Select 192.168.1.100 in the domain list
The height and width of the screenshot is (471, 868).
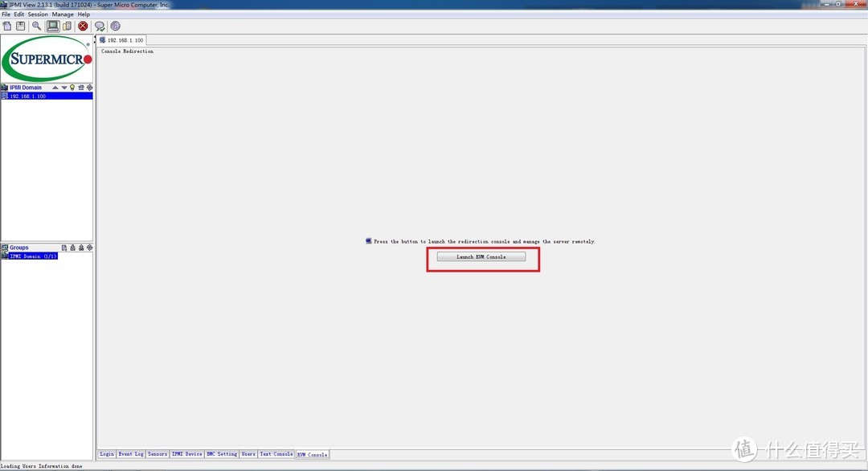pyautogui.click(x=27, y=96)
